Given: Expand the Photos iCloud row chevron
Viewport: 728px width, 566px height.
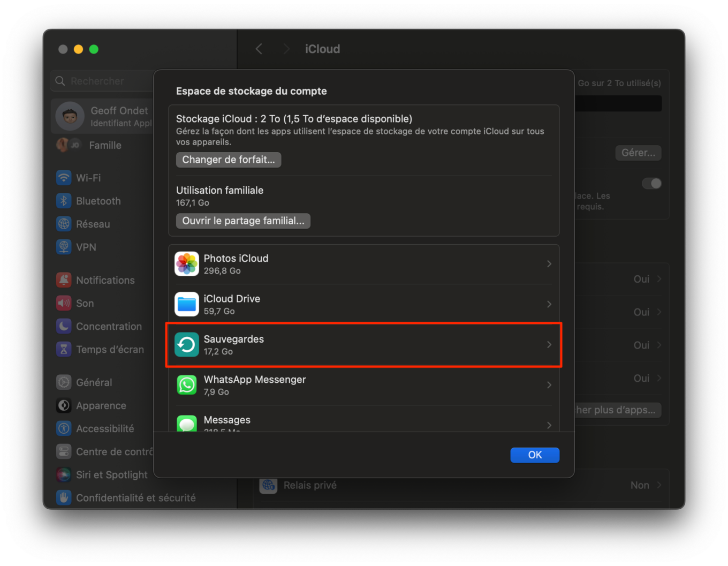Looking at the screenshot, I should (549, 264).
